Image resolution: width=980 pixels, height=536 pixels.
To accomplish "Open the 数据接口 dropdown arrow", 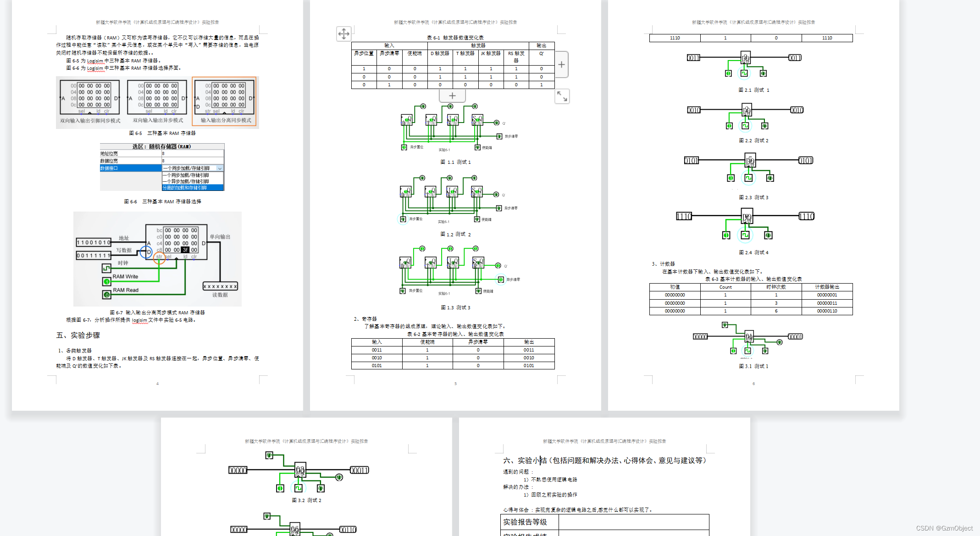I will pos(220,168).
